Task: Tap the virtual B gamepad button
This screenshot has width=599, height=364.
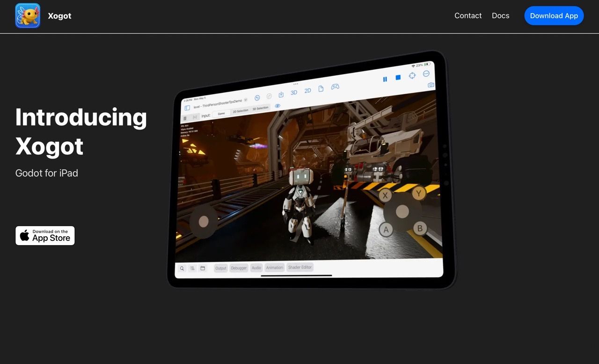Action: [x=420, y=228]
